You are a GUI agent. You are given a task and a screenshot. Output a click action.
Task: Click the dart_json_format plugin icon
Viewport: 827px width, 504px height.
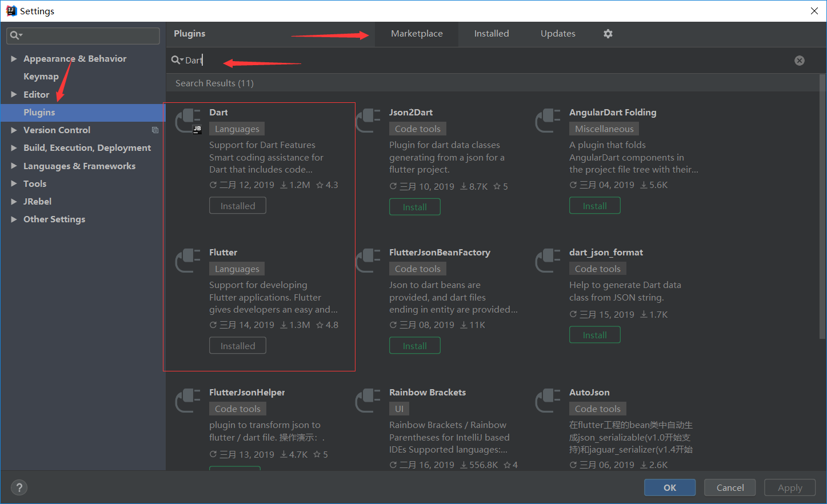pyautogui.click(x=548, y=261)
